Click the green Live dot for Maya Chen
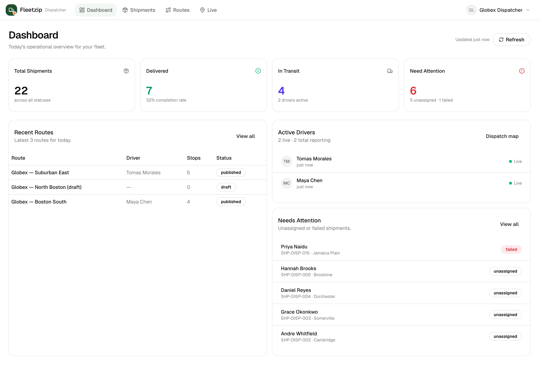Viewport: 539px width, 392px height. point(510,183)
